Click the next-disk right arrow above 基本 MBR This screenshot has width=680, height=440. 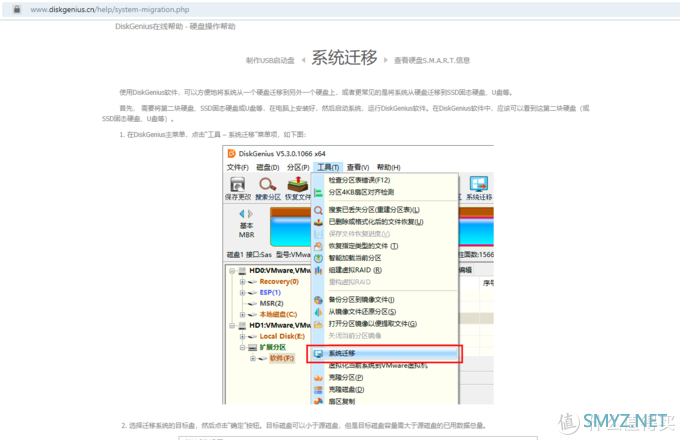click(250, 214)
